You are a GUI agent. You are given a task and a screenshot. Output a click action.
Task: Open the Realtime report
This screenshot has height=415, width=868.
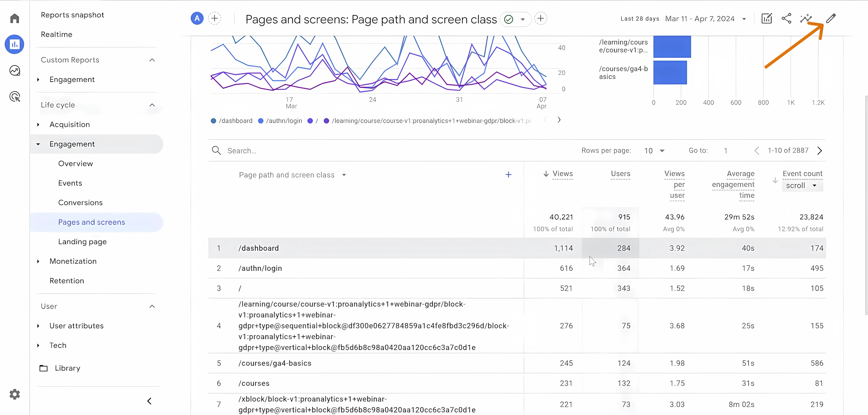[57, 34]
